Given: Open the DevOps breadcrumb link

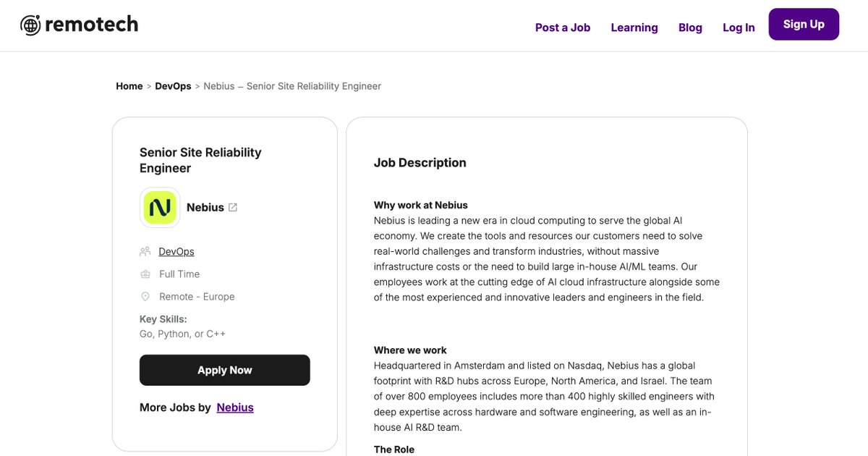Looking at the screenshot, I should coord(173,86).
